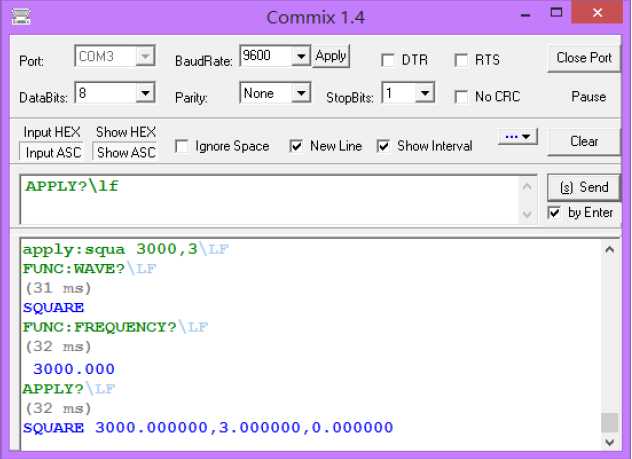Uncheck the Show Interval checkbox
The height and width of the screenshot is (459, 632).
383,146
